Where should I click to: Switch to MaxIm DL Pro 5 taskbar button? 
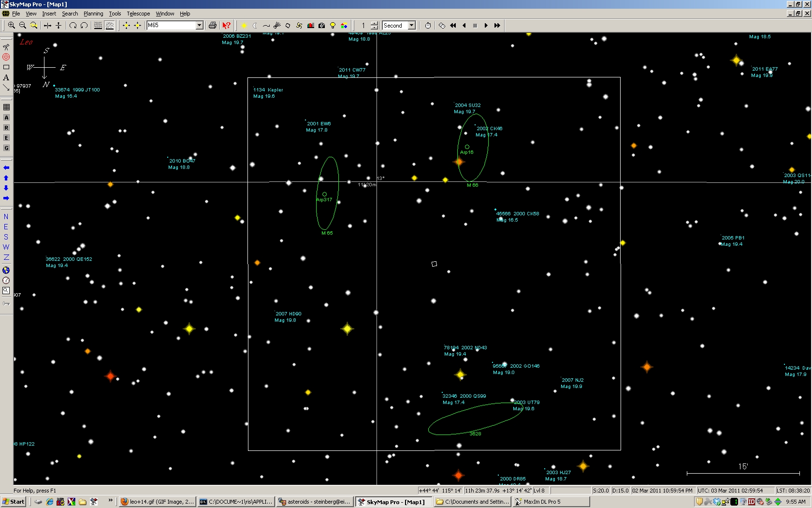point(551,502)
